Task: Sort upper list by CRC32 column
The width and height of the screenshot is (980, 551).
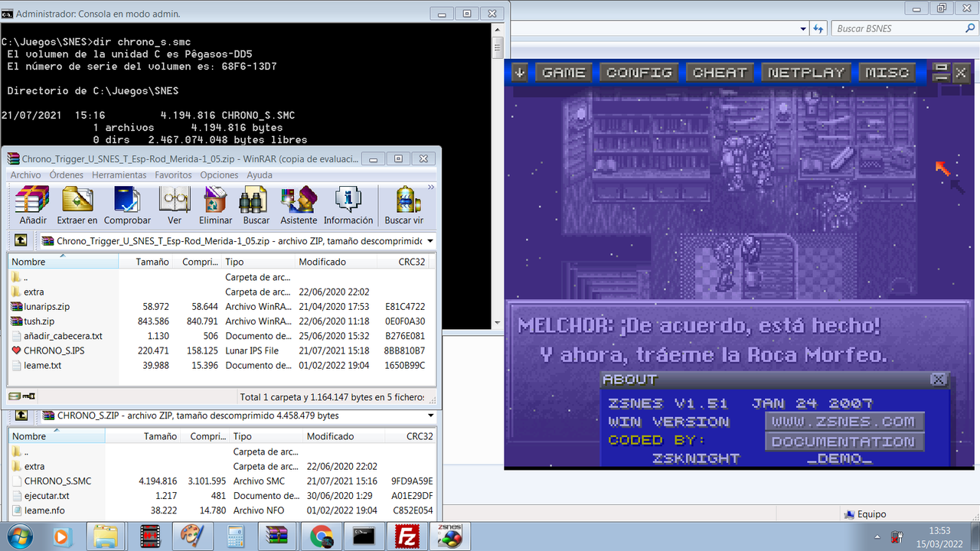Action: point(403,262)
